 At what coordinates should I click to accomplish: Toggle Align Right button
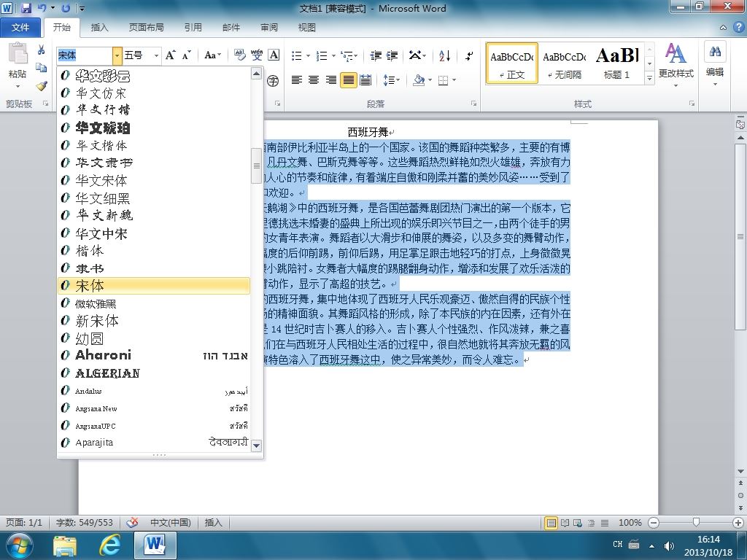pos(331,80)
